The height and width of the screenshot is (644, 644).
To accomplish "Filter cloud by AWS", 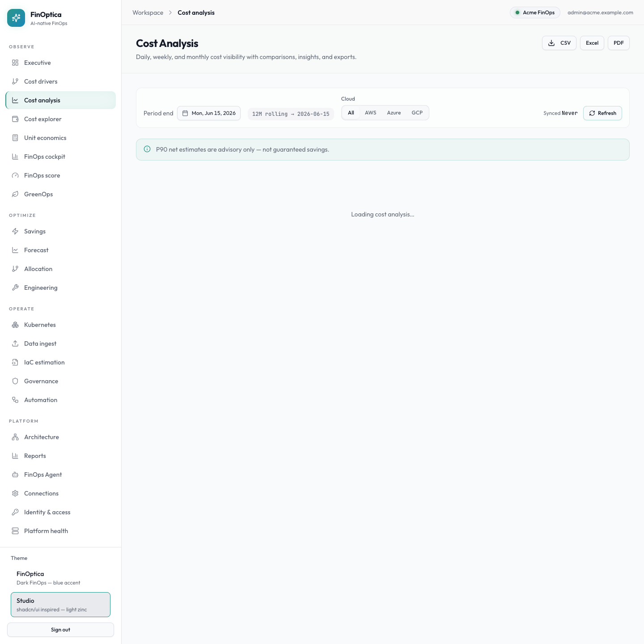I will tap(370, 113).
